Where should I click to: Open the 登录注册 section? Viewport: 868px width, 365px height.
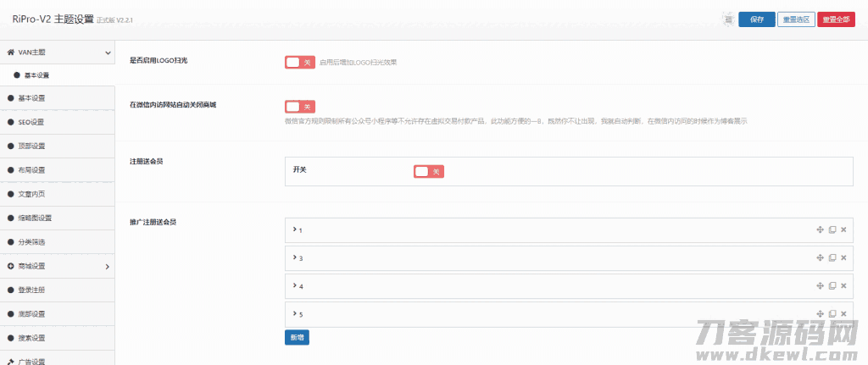pos(58,290)
